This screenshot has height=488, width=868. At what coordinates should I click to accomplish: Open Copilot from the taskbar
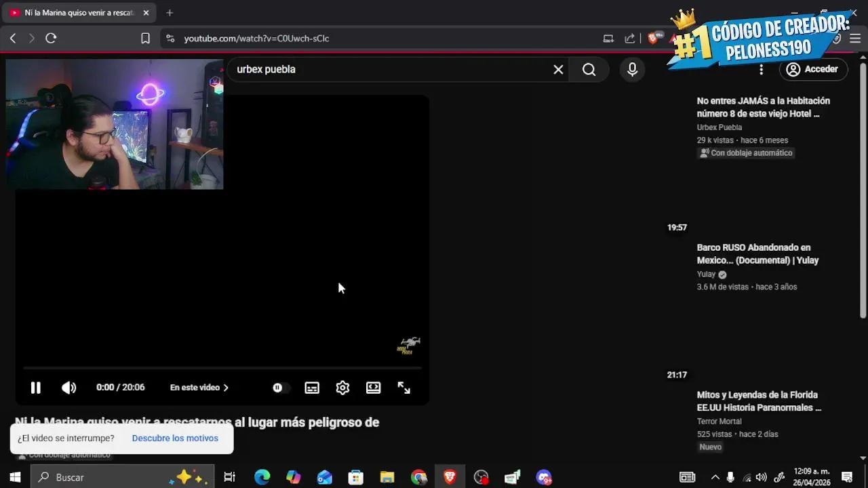(x=293, y=477)
